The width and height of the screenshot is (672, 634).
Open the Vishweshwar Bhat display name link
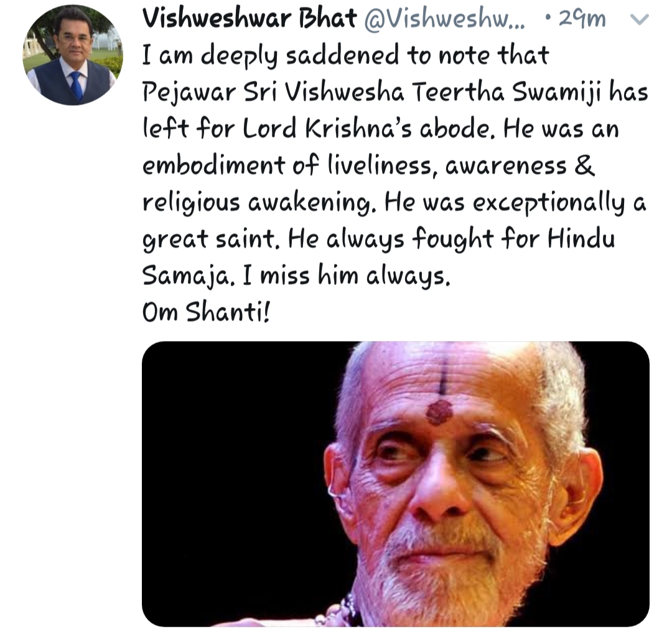(x=249, y=18)
